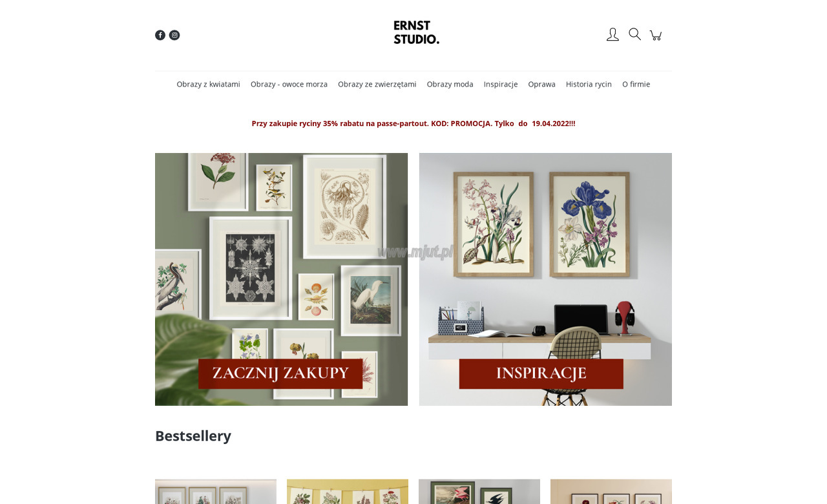Open Obrazy ze zwierzętami category
This screenshot has height=504, width=827.
(377, 84)
